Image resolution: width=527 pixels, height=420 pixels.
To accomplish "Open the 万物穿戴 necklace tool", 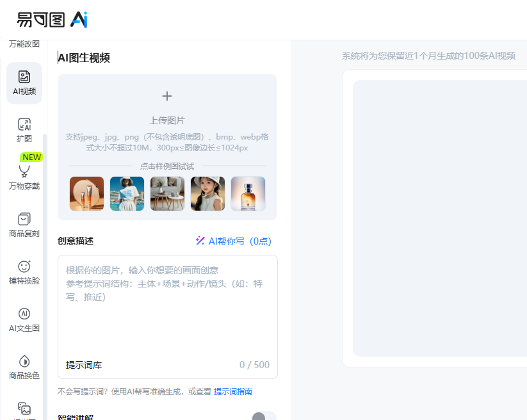I will 24,177.
